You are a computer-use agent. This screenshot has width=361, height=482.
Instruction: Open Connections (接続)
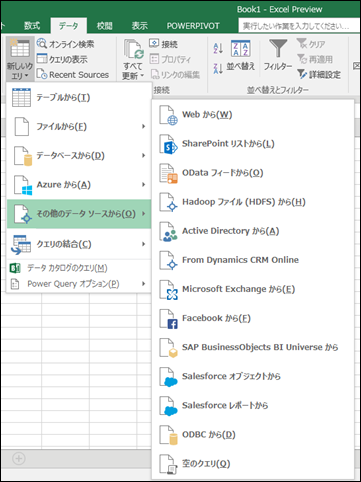pos(163,44)
